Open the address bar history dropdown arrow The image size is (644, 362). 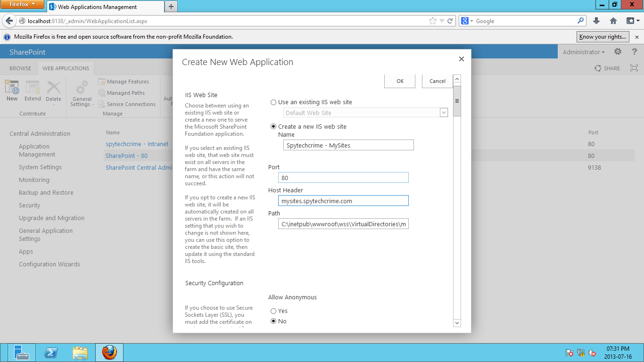(442, 21)
